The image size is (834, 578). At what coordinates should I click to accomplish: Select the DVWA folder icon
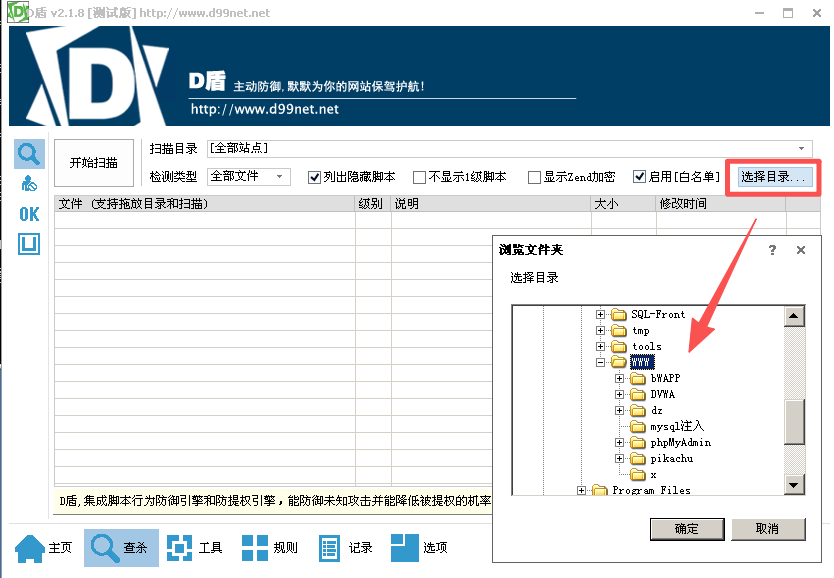[x=638, y=394]
